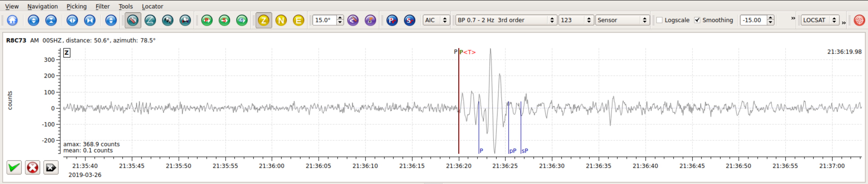This screenshot has width=868, height=184.
Task: Open the BP 0.7 - 2 Hz filter dropdown
Action: 506,20
